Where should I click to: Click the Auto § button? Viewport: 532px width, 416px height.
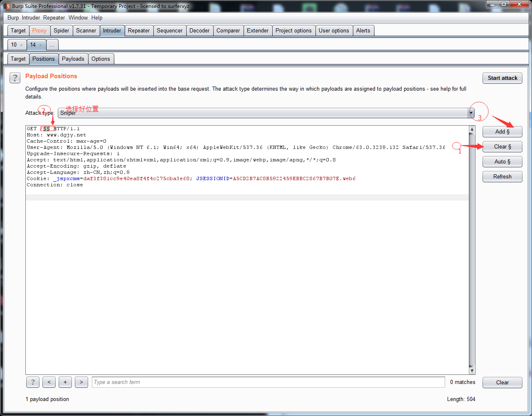(x=502, y=161)
